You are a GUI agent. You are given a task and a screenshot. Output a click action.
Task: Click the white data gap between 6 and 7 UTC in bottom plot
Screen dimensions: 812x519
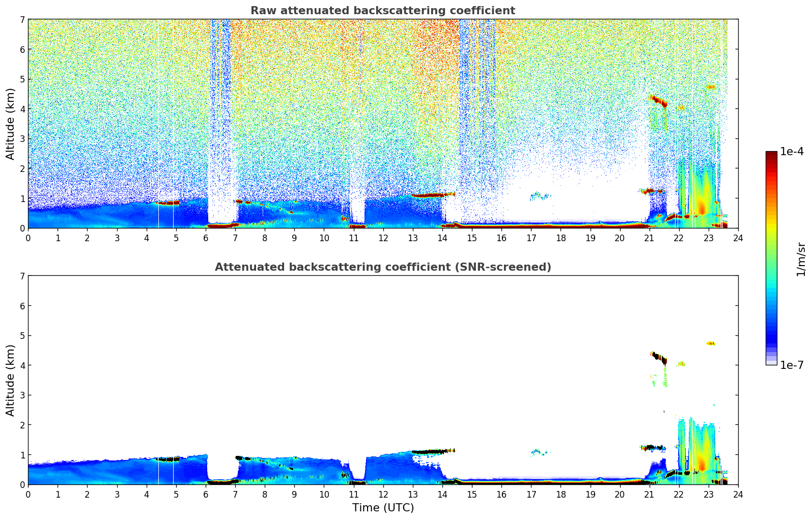coord(222,466)
